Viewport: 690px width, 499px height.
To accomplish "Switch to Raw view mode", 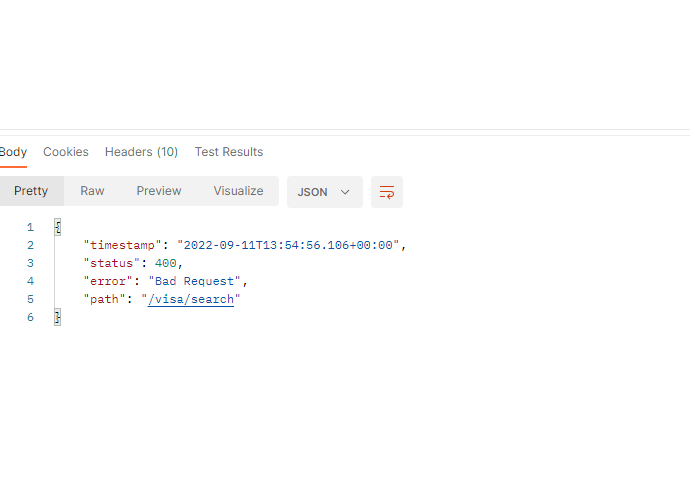I will pyautogui.click(x=92, y=191).
